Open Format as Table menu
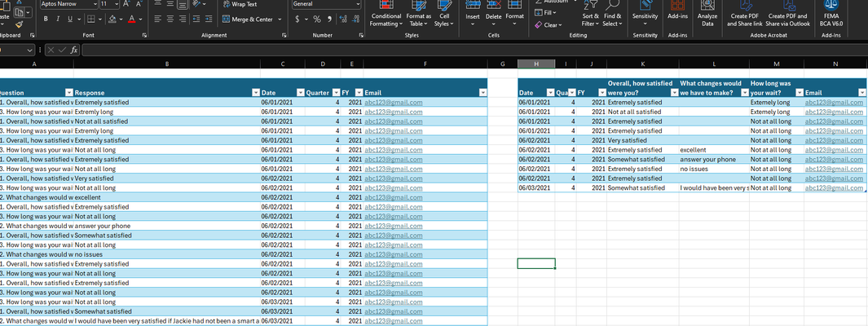 (418, 15)
